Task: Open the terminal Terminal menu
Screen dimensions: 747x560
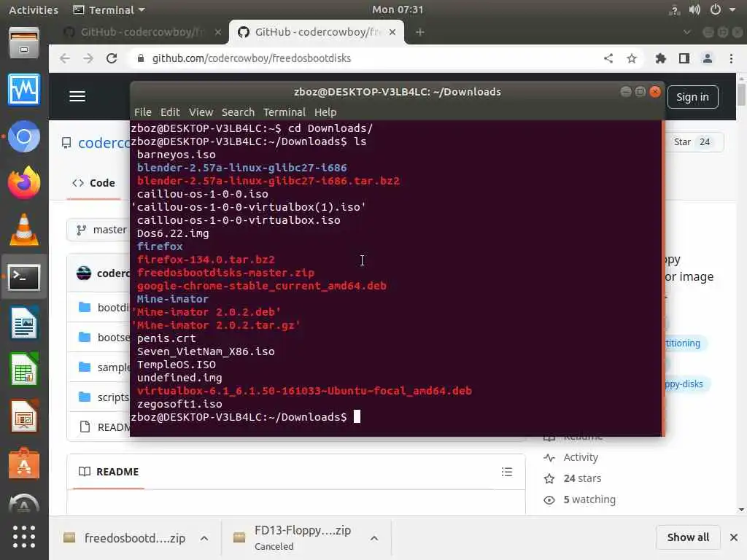Action: pos(284,112)
